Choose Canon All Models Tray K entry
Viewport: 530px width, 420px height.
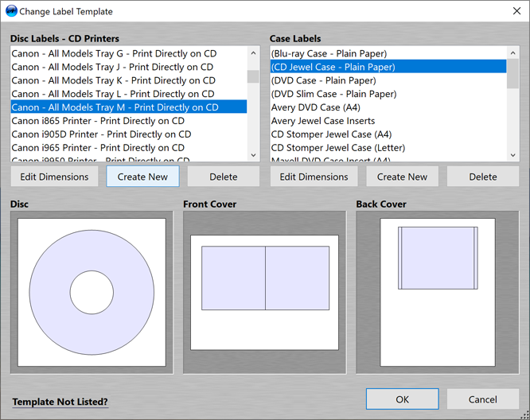[x=112, y=80]
